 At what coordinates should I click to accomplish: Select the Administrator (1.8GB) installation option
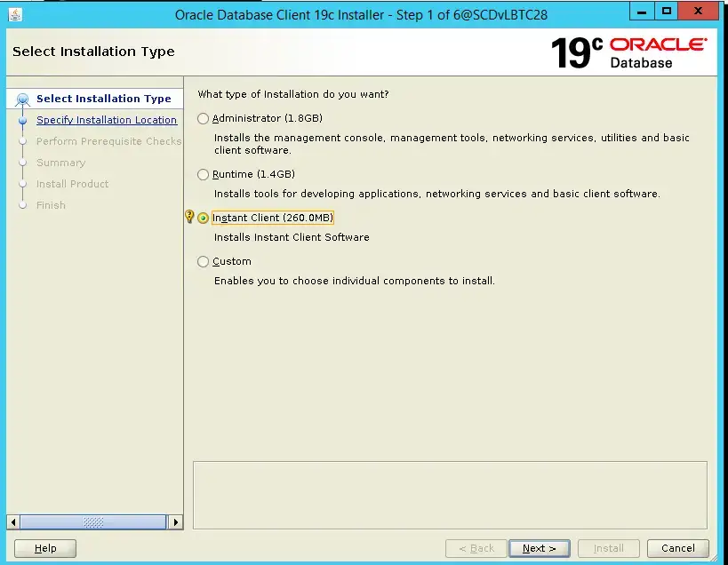coord(204,119)
